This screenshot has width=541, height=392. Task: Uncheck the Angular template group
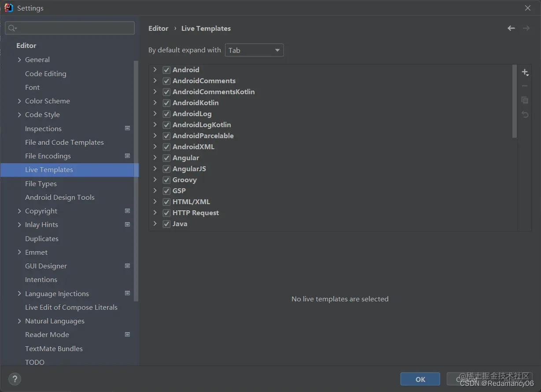[x=166, y=158]
